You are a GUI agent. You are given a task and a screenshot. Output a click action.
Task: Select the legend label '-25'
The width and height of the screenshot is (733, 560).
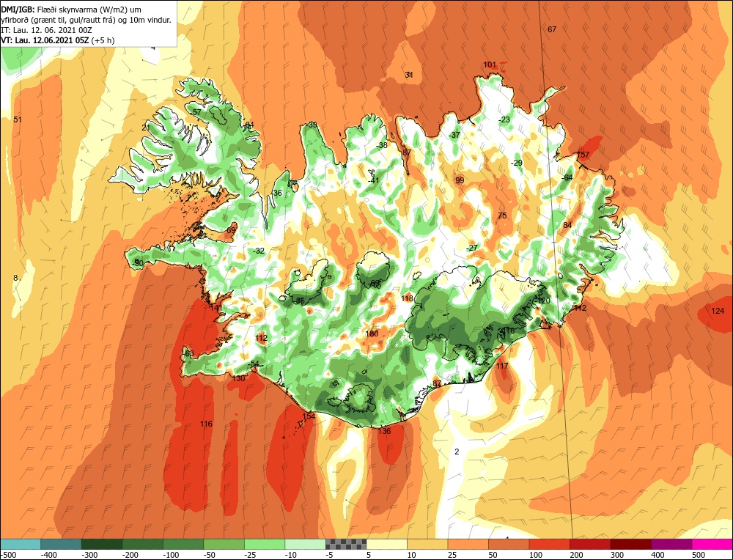tap(251, 555)
